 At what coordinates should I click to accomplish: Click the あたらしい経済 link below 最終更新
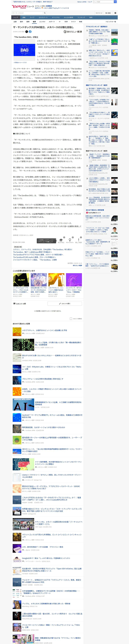point(77,266)
